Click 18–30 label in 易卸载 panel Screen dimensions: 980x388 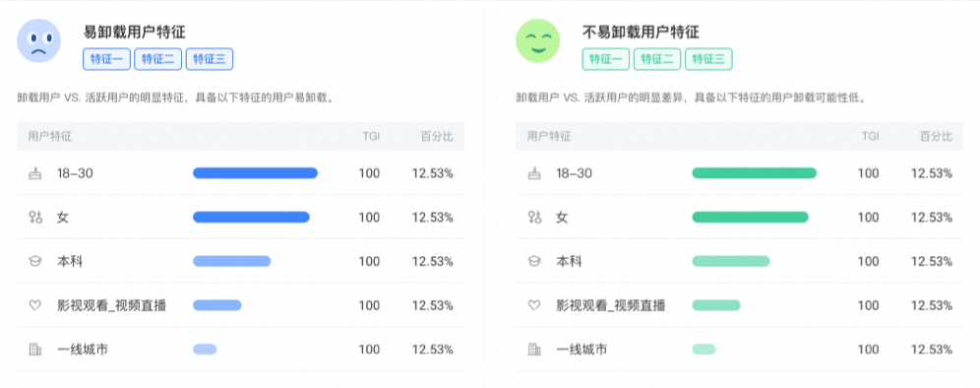pyautogui.click(x=75, y=173)
